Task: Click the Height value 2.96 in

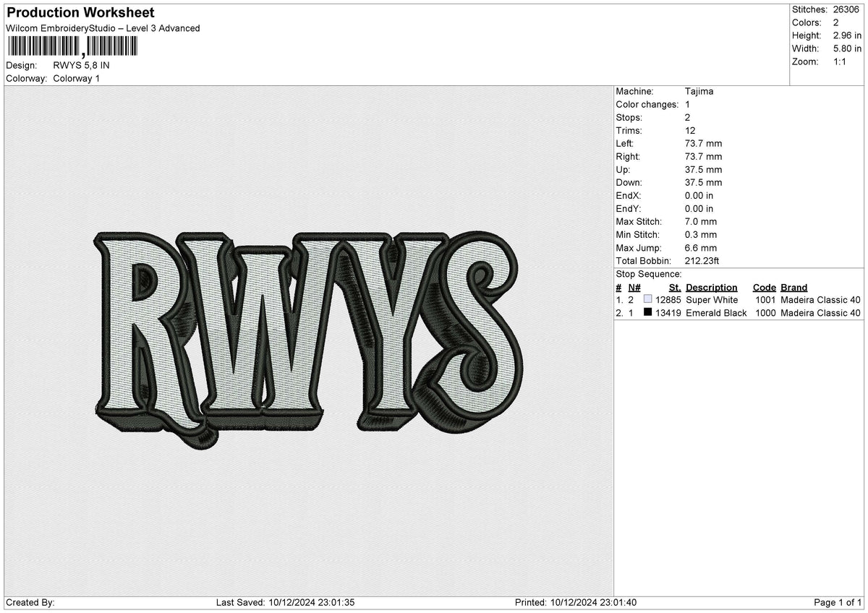Action: point(847,35)
